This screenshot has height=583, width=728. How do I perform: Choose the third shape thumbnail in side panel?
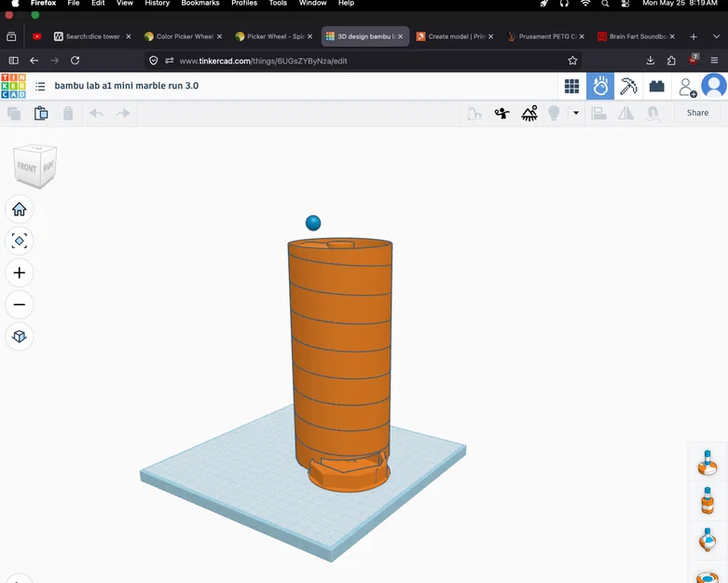point(707,539)
